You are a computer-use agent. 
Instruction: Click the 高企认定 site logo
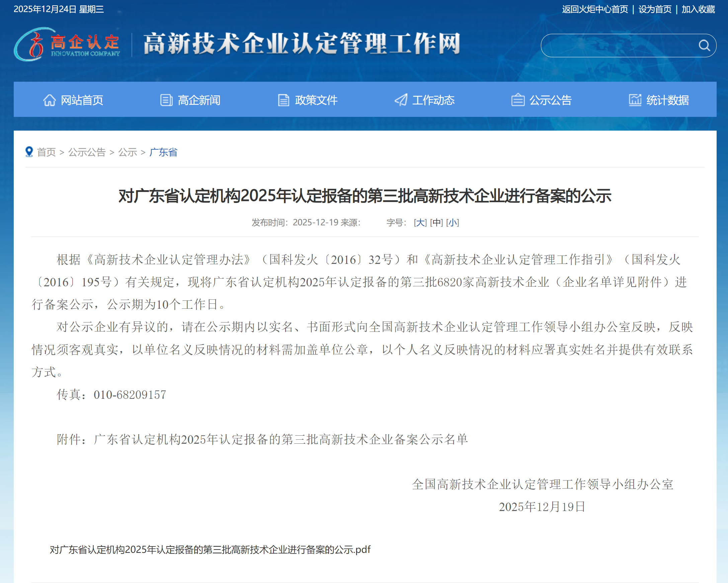pyautogui.click(x=67, y=45)
